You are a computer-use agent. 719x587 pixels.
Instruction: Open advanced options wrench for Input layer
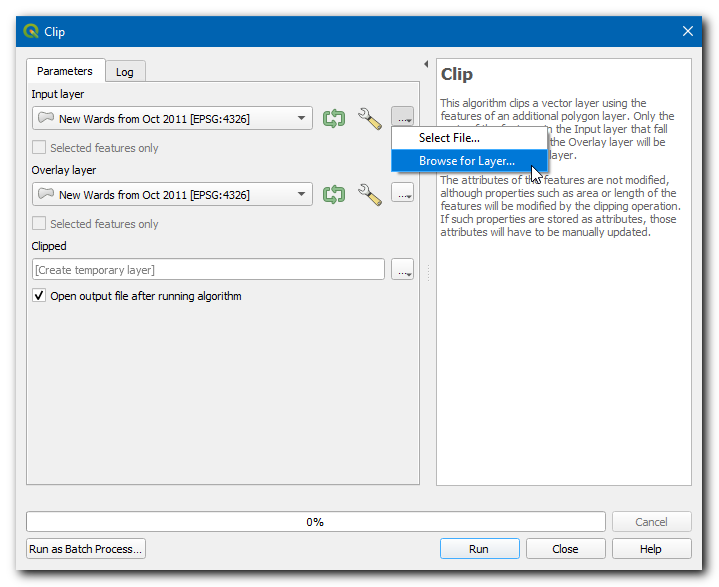point(370,119)
